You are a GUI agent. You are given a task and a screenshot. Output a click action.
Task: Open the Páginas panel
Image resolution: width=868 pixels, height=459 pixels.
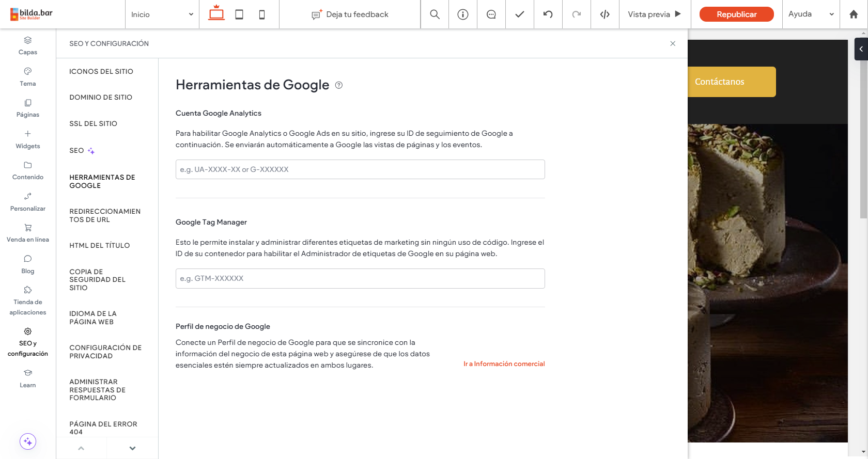[x=28, y=108]
